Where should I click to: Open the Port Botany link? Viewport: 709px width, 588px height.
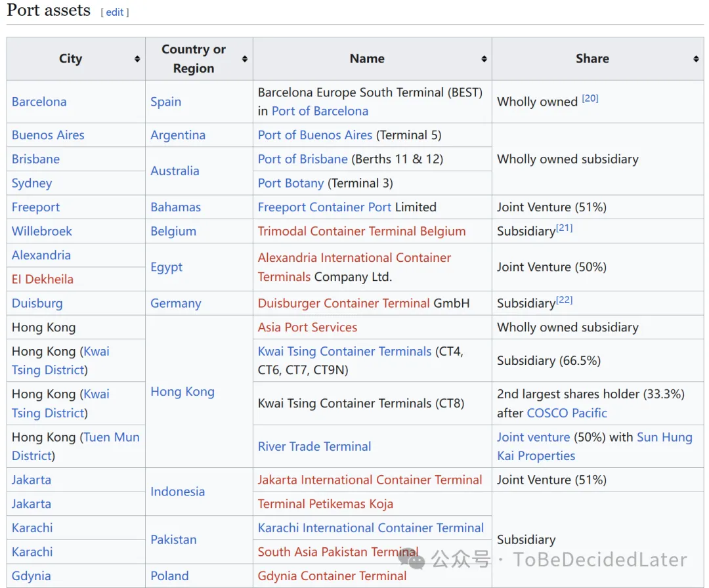pos(291,183)
